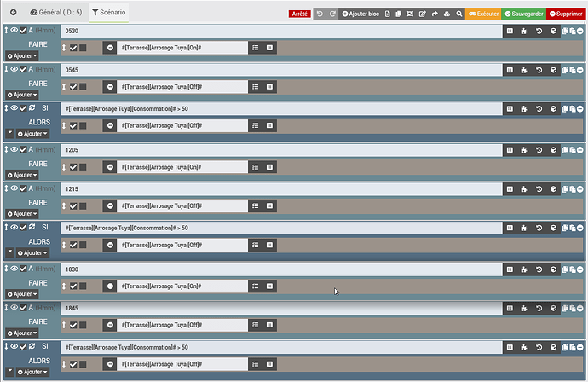The image size is (588, 382).
Task: Copy the 1215 block
Action: [x=565, y=189]
